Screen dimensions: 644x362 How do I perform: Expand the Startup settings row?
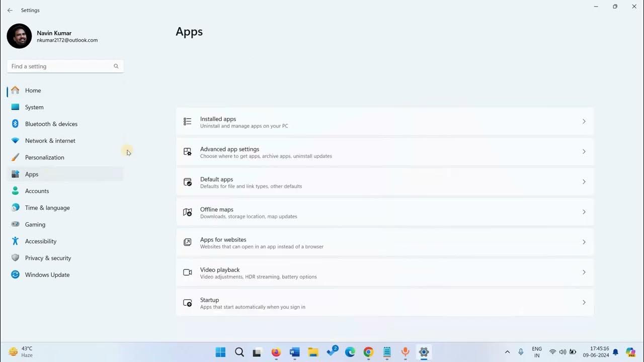[385, 302]
